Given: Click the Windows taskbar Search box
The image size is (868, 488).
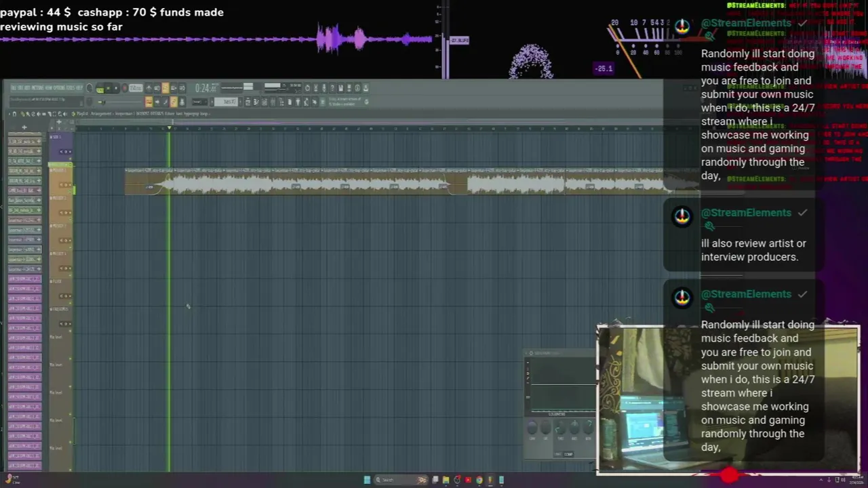Looking at the screenshot, I should pos(401,480).
